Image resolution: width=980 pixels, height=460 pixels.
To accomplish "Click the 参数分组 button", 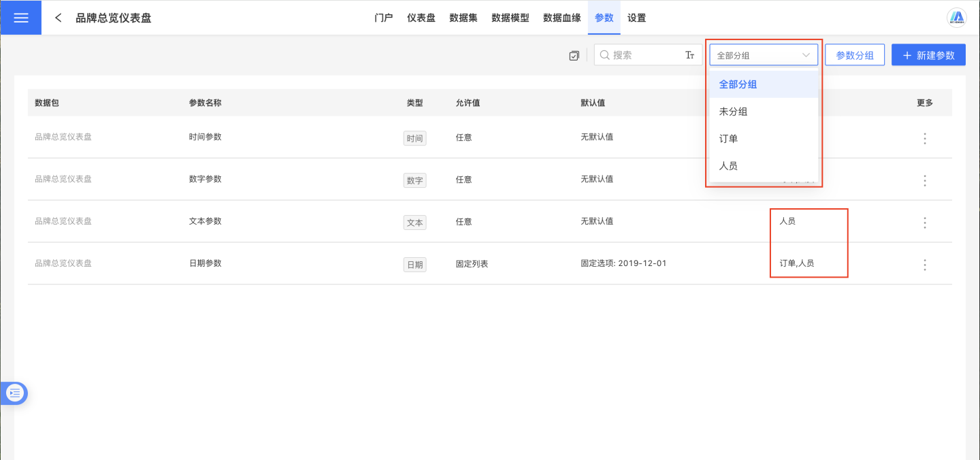I will pyautogui.click(x=854, y=55).
